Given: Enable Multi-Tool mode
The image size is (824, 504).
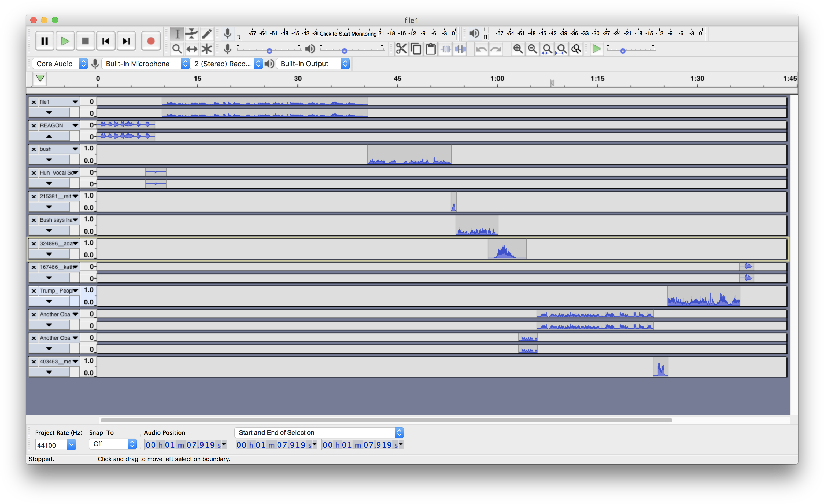Looking at the screenshot, I should point(207,49).
